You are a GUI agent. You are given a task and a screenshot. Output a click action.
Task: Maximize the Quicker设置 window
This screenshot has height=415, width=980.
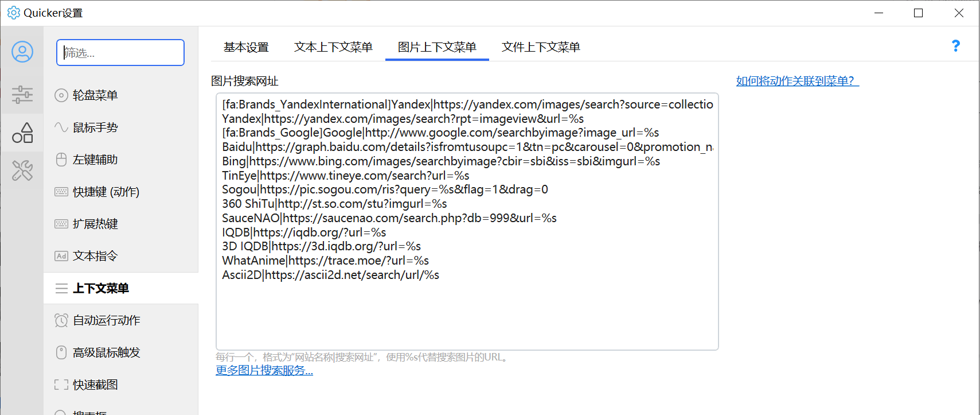pos(918,13)
